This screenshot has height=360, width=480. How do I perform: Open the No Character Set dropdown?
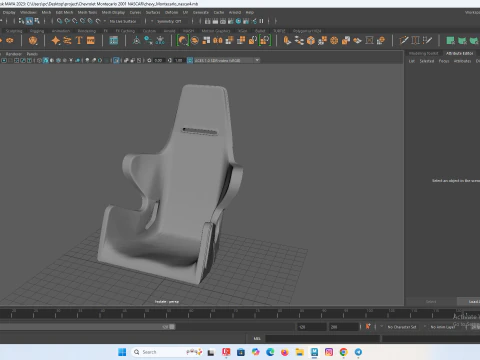point(402,327)
